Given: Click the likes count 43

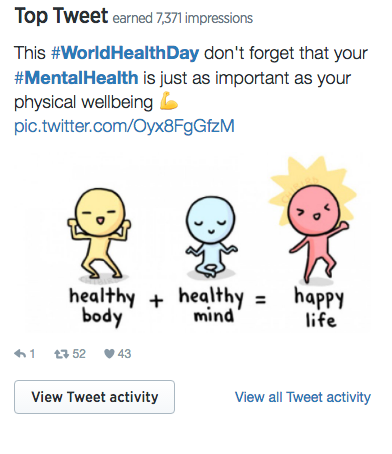Looking at the screenshot, I should pyautogui.click(x=124, y=354).
